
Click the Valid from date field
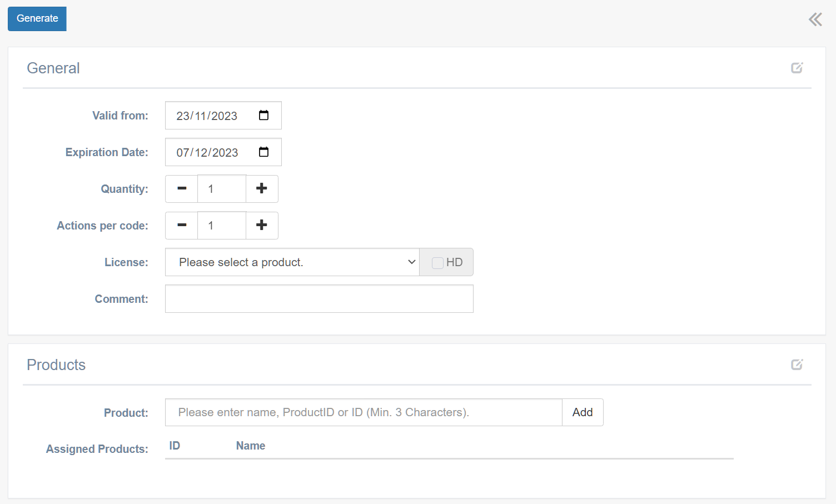pyautogui.click(x=207, y=116)
